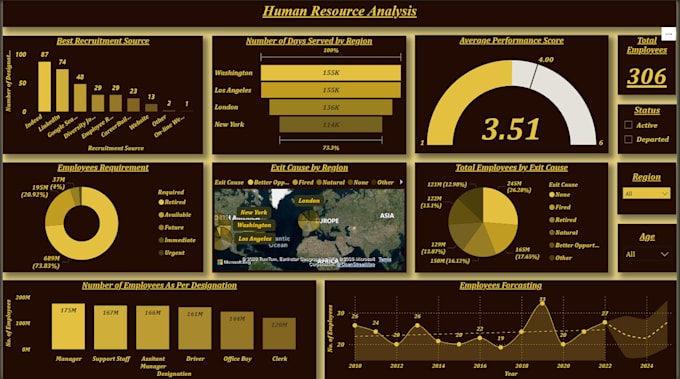Select the Google Search bar valued 48

(x=80, y=98)
